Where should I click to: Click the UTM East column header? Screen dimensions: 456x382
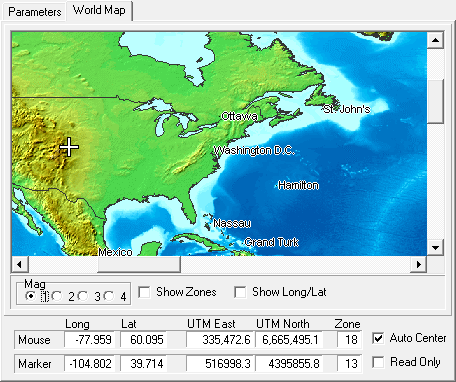pos(211,324)
